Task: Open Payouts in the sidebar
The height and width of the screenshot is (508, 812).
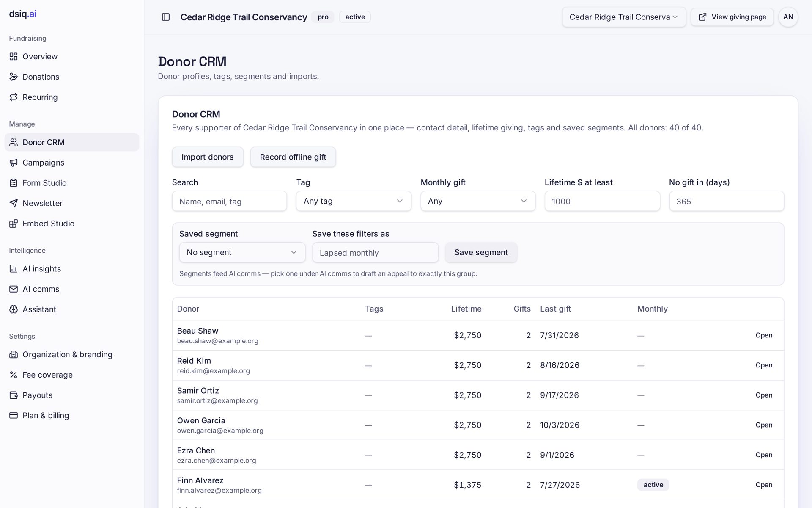Action: click(72, 395)
